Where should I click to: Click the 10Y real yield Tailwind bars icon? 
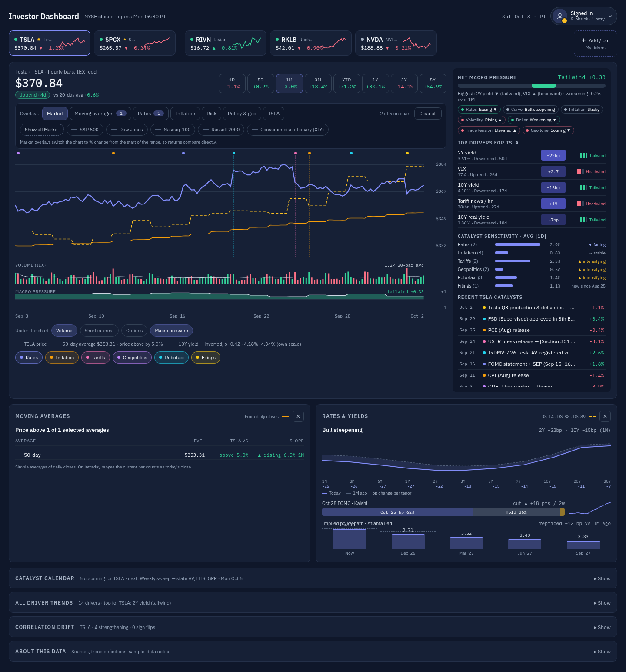(x=584, y=220)
